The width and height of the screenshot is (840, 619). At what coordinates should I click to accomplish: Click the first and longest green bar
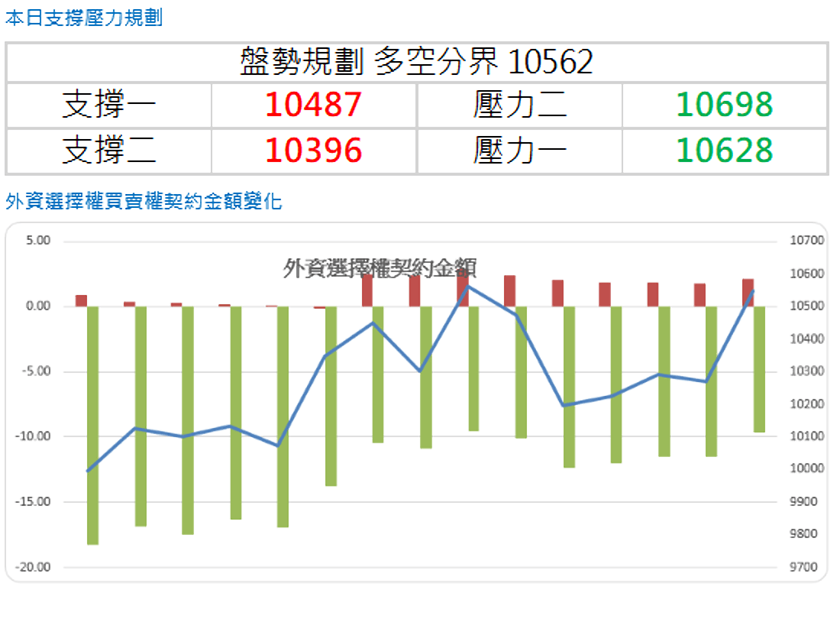[92, 426]
